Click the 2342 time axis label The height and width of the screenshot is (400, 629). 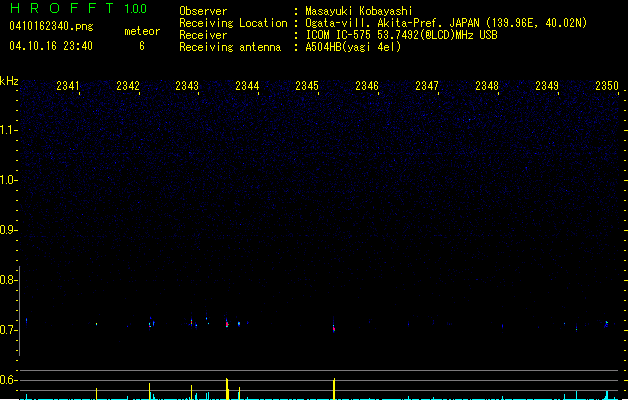[128, 86]
